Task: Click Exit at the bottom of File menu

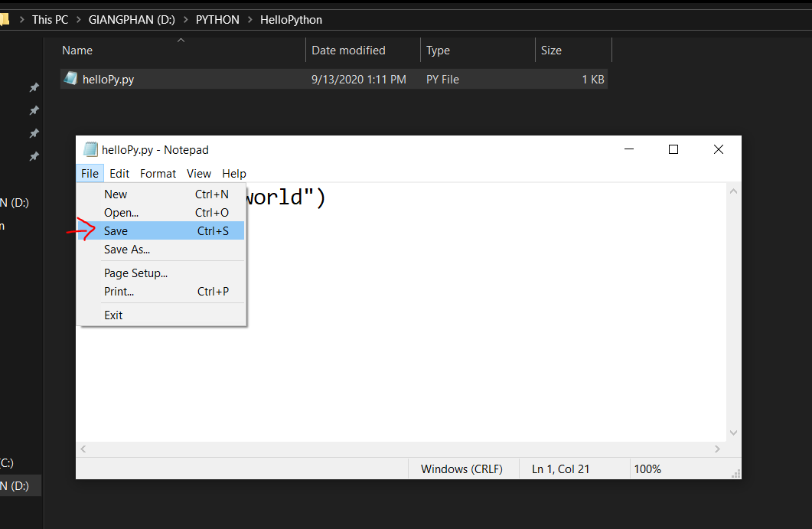Action: [113, 315]
